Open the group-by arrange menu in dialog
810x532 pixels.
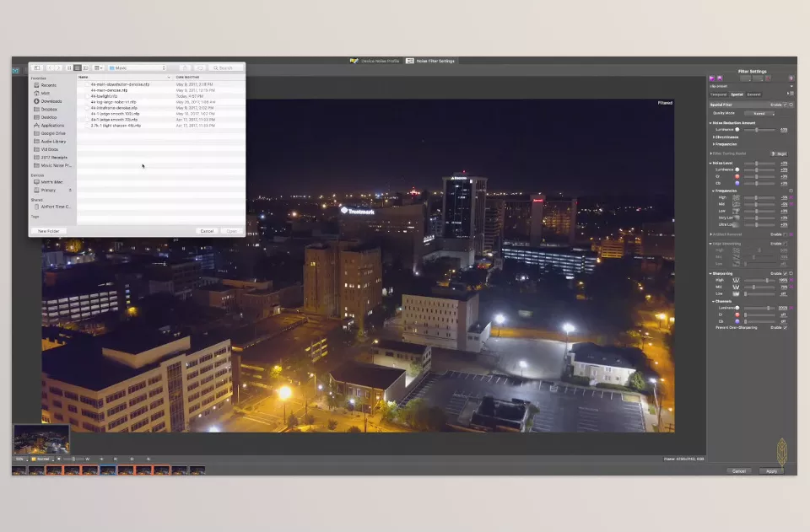click(99, 68)
